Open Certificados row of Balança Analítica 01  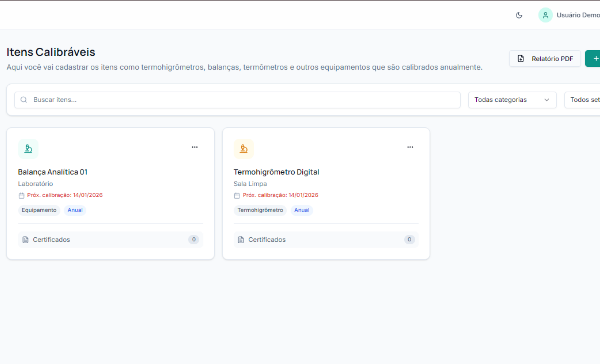click(111, 240)
